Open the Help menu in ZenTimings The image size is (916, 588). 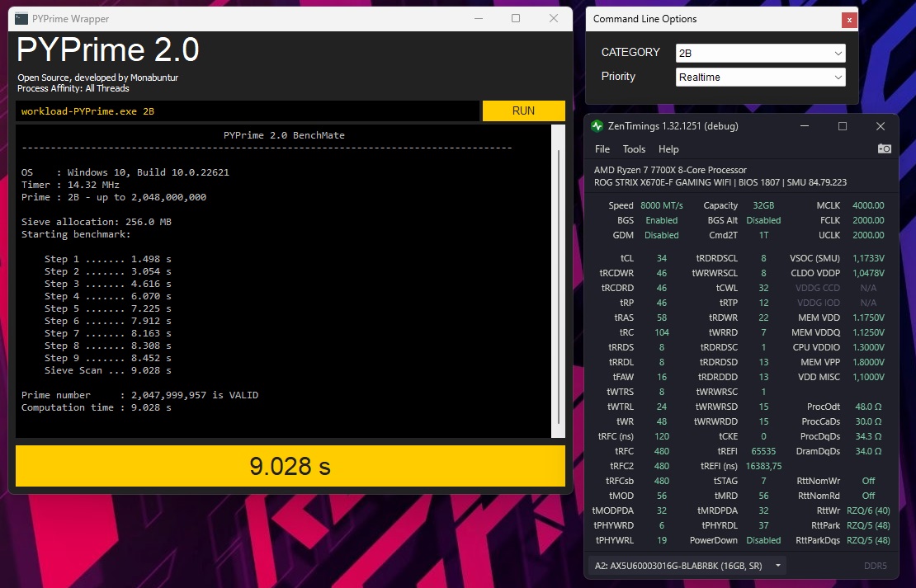point(668,149)
